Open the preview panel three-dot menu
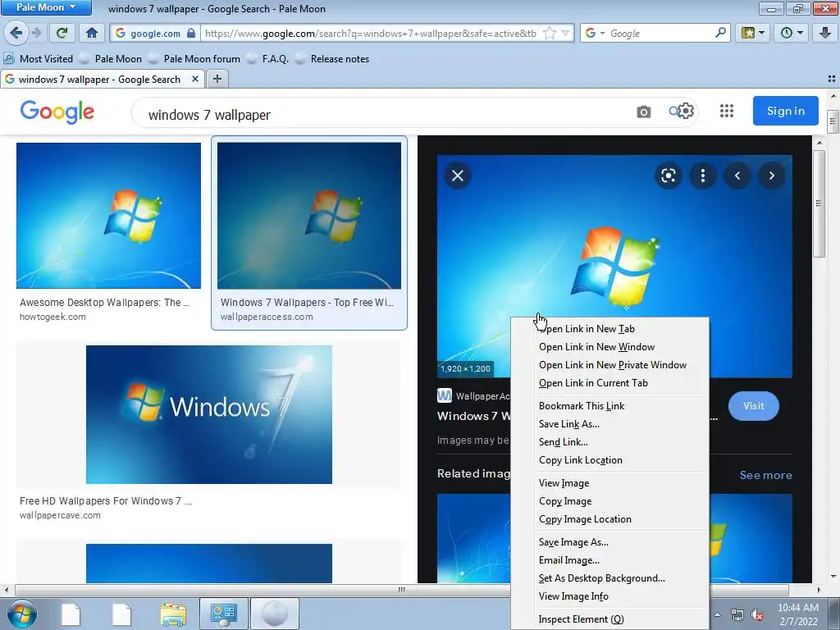 [703, 176]
